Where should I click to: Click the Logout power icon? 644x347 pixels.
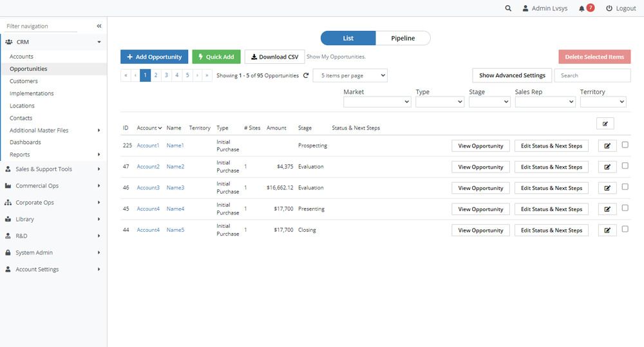609,8
